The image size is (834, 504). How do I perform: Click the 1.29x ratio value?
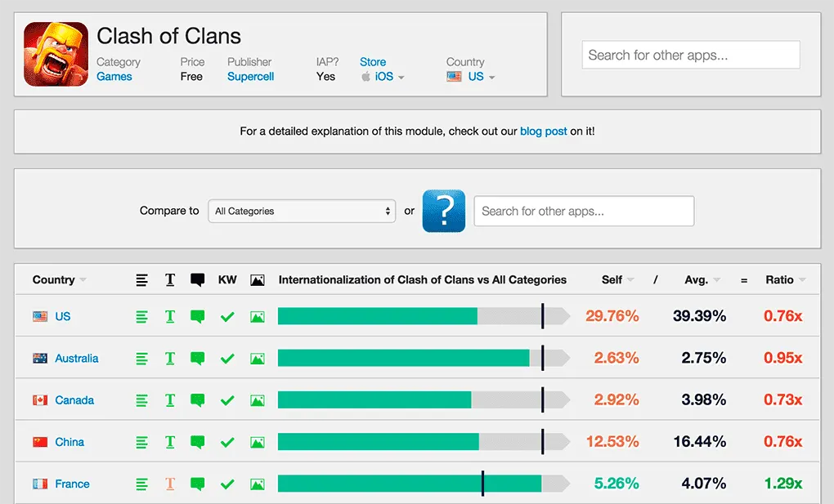coord(783,484)
